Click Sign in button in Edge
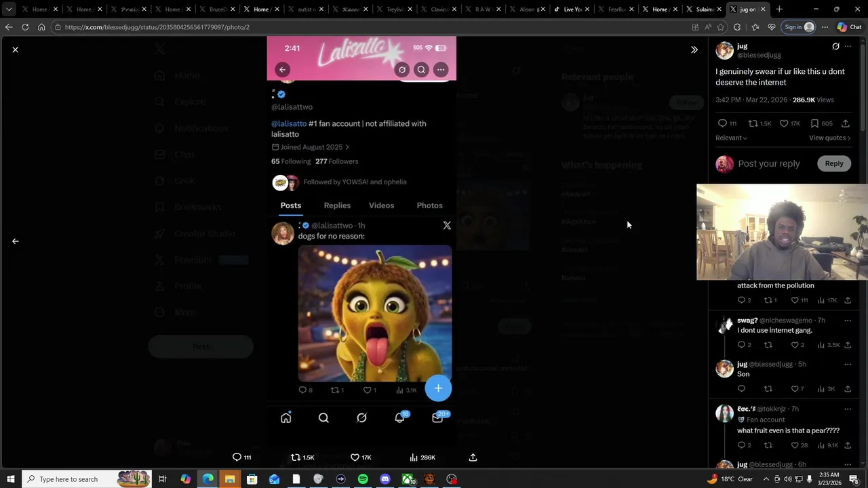The image size is (868, 488). tap(798, 27)
